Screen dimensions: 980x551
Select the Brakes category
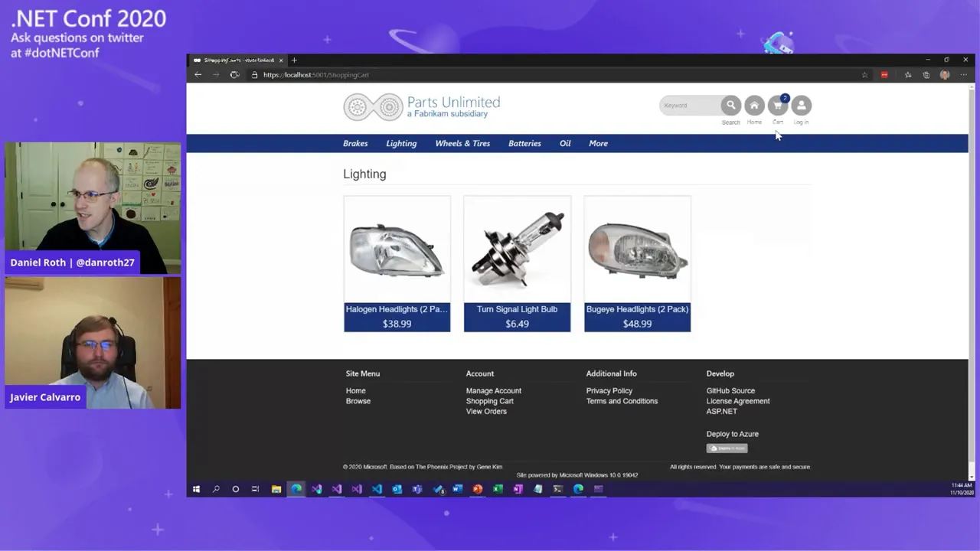click(355, 143)
